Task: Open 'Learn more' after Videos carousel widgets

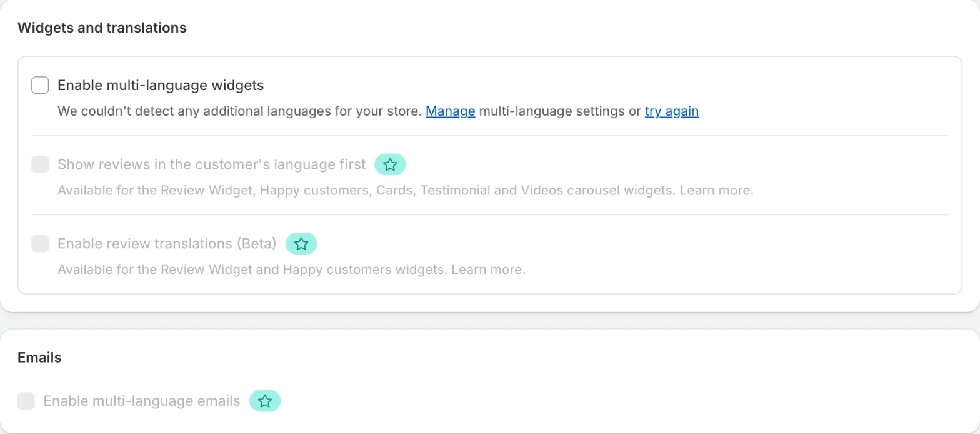Action: (716, 190)
